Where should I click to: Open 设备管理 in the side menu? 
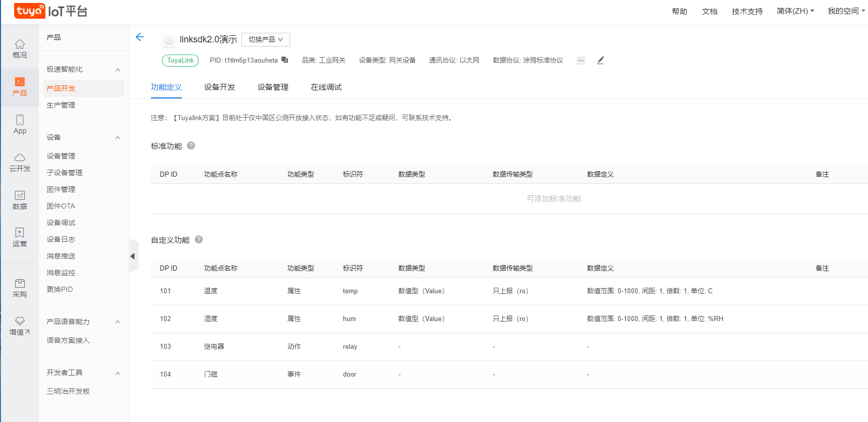pos(61,156)
